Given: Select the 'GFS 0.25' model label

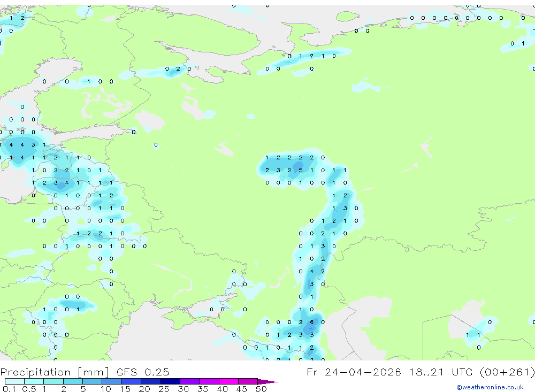Looking at the screenshot, I should click(x=143, y=372).
